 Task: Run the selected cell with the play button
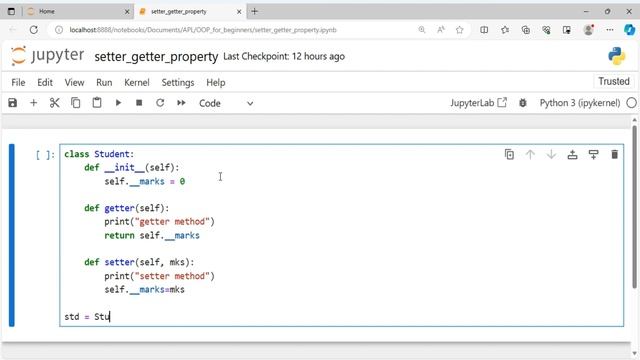tap(118, 103)
